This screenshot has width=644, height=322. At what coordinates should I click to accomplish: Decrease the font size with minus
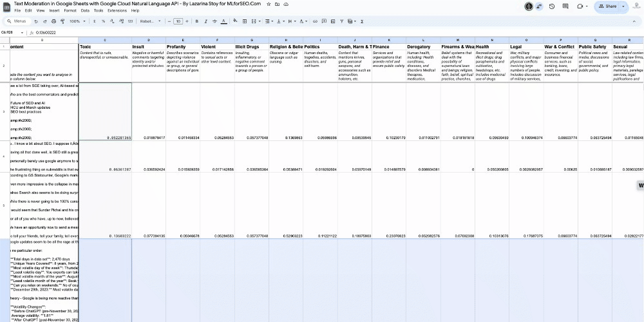169,21
